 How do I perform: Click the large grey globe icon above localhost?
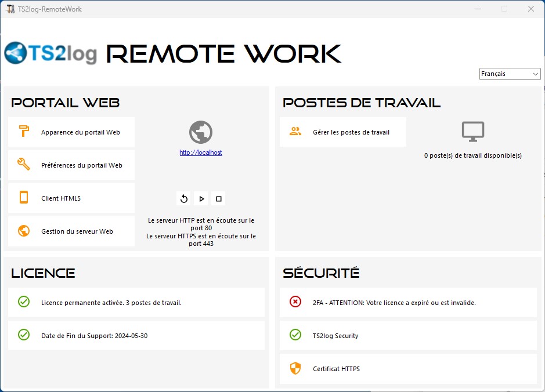(201, 132)
